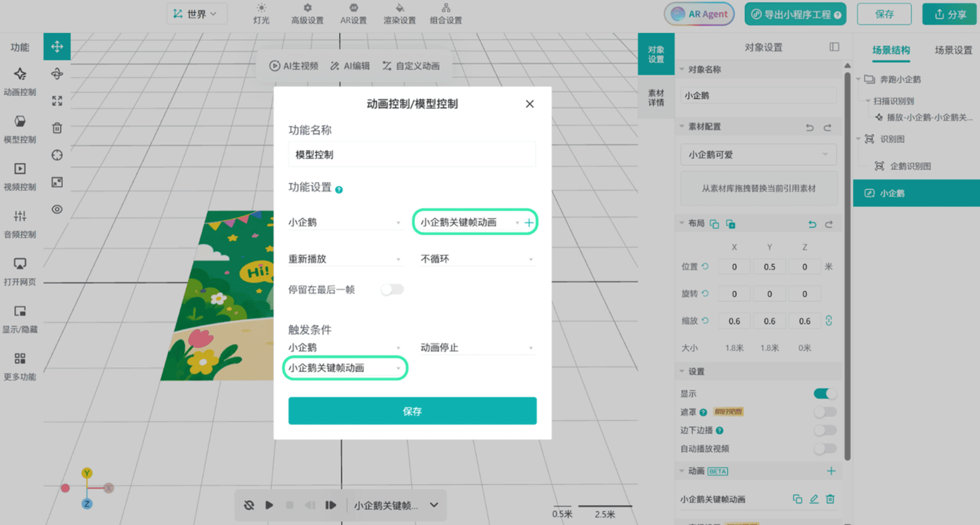
Task: Edit 小企鹅关键帧动画 with pencil icon
Action: pyautogui.click(x=814, y=499)
